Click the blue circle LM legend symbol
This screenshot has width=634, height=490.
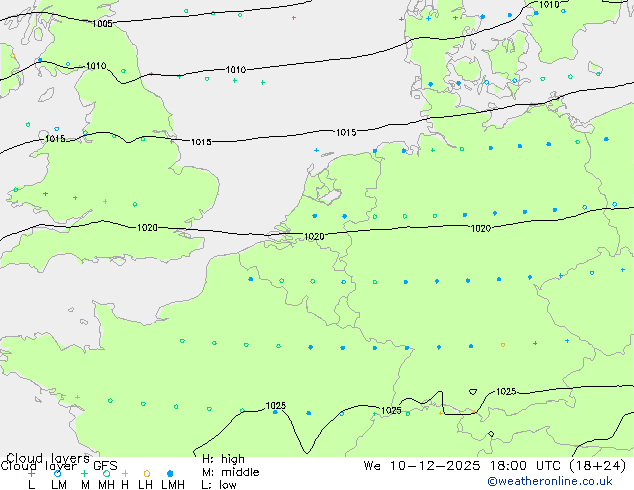58,473
